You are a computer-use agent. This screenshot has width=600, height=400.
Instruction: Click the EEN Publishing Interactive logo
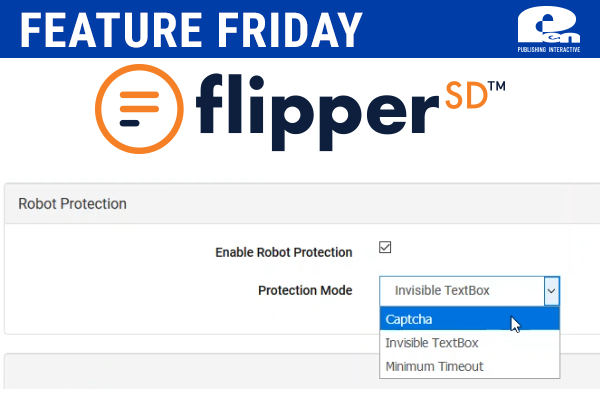[x=549, y=29]
